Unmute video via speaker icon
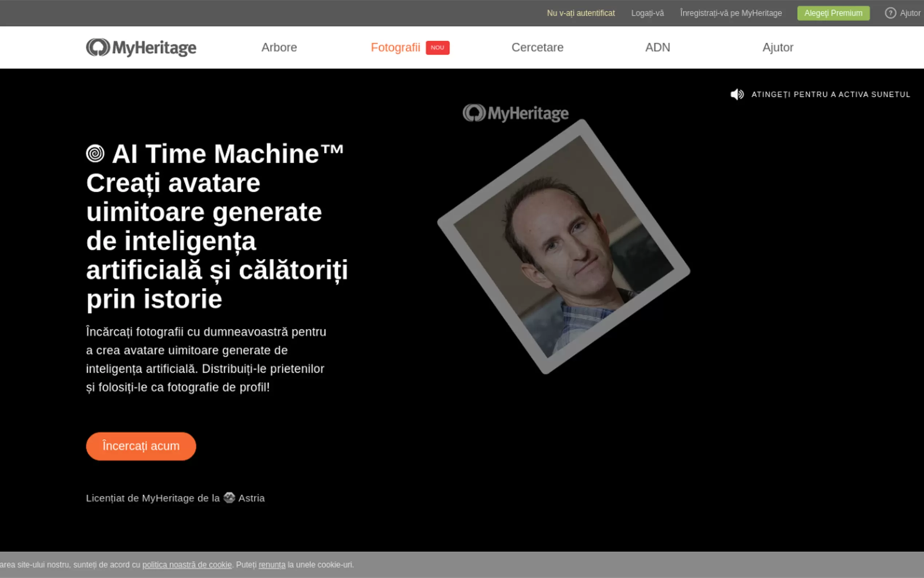The height and width of the screenshot is (578, 924). click(x=737, y=94)
